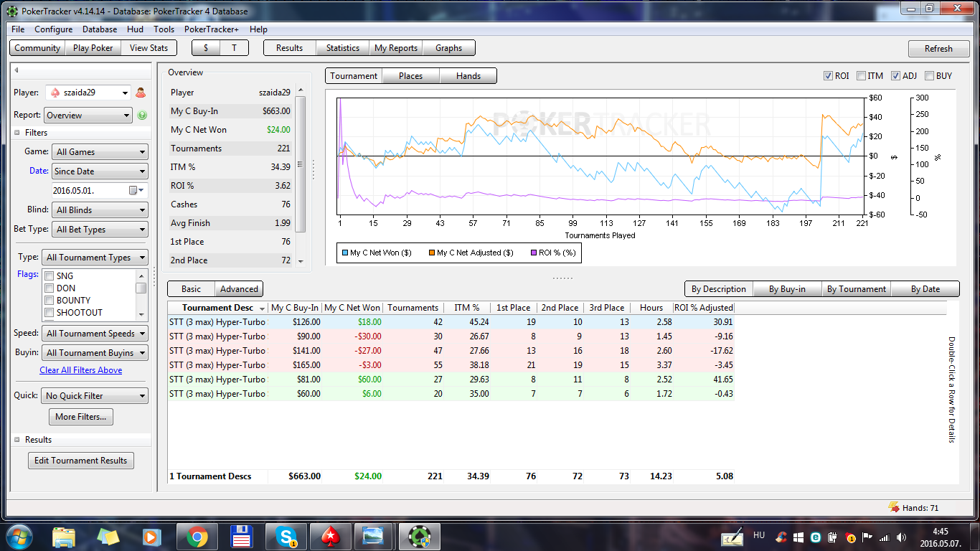Screen dimensions: 980x551
Task: Open the Configure menu
Action: (x=53, y=29)
